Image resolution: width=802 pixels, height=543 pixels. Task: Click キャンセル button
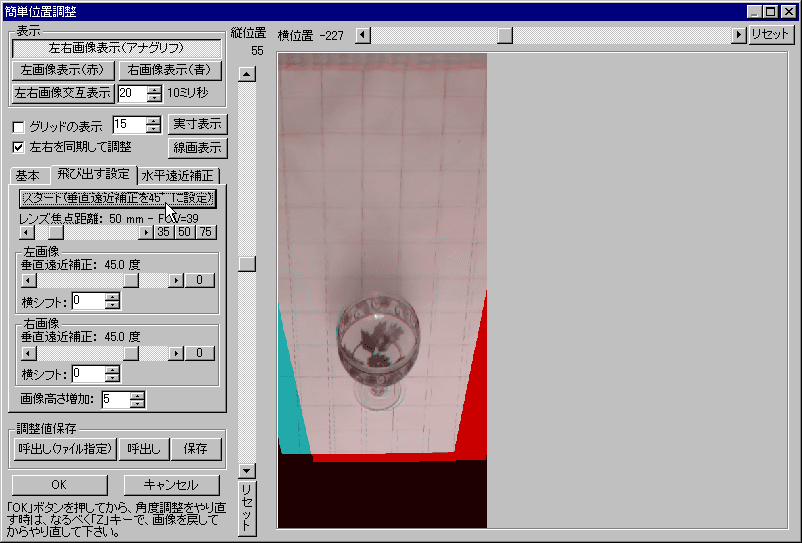click(171, 485)
